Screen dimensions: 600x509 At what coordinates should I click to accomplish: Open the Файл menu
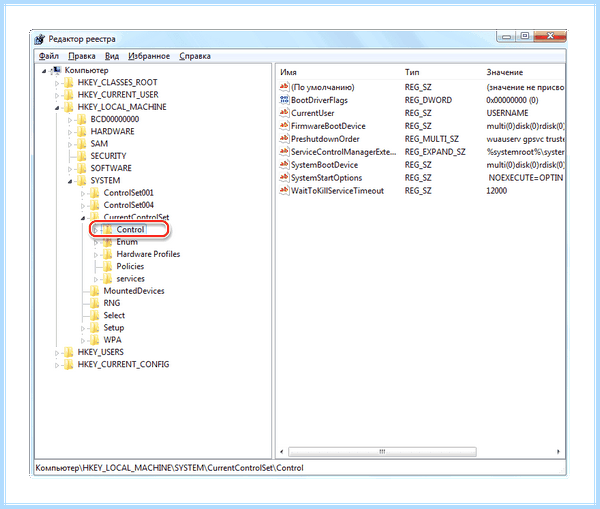pos(49,56)
